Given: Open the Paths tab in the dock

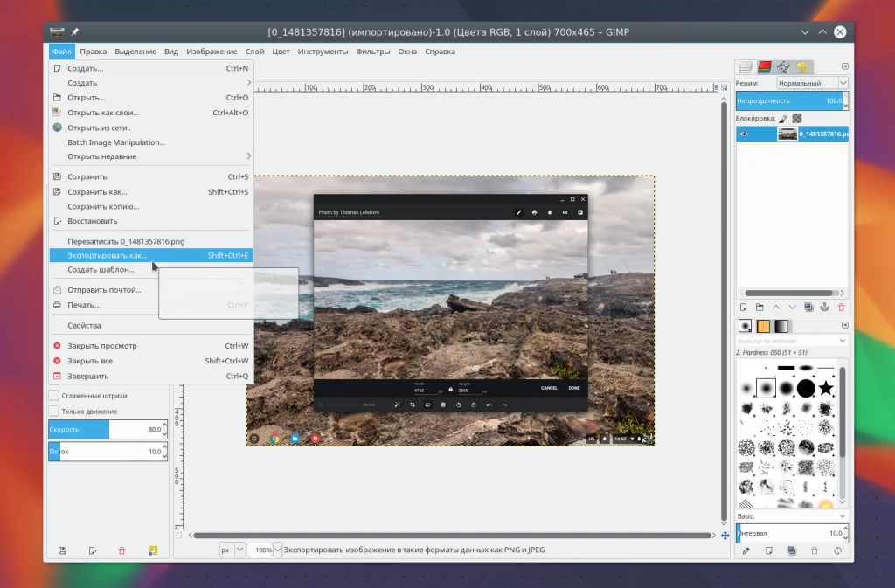Looking at the screenshot, I should 783,66.
